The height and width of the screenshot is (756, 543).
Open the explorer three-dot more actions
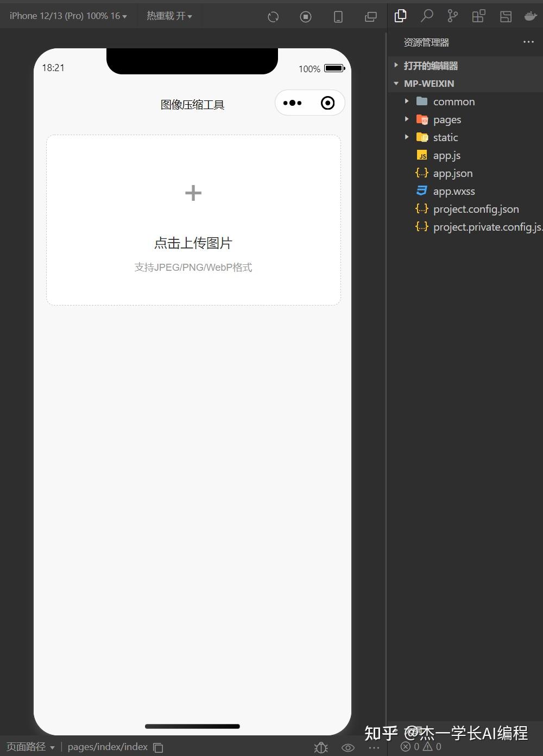528,42
